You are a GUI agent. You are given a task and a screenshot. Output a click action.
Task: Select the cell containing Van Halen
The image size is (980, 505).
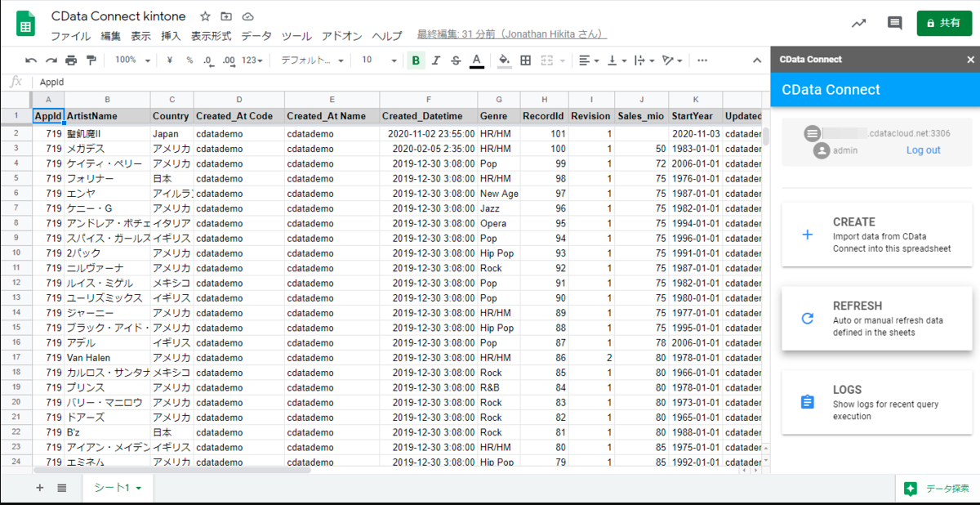(107, 358)
